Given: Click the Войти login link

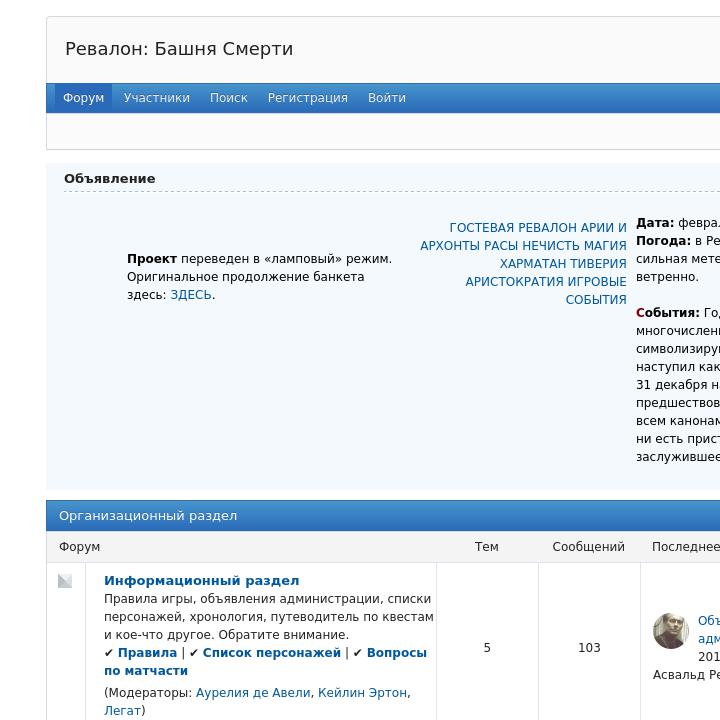Looking at the screenshot, I should coord(386,98).
